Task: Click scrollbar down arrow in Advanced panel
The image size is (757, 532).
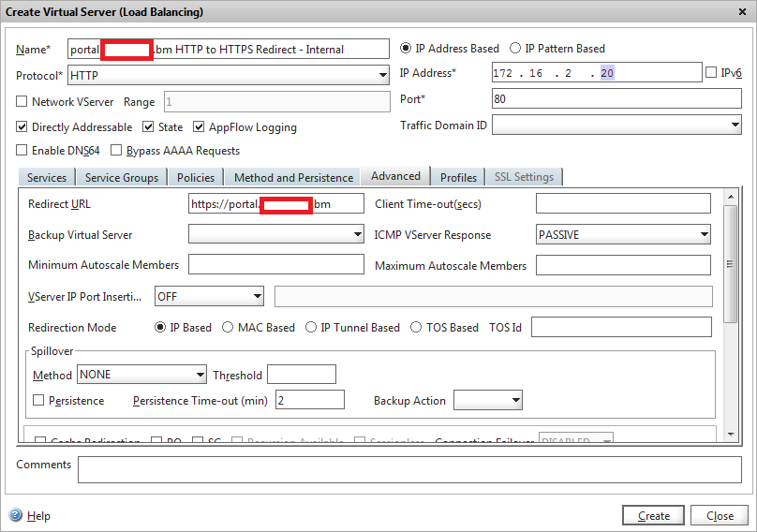Action: coord(731,434)
